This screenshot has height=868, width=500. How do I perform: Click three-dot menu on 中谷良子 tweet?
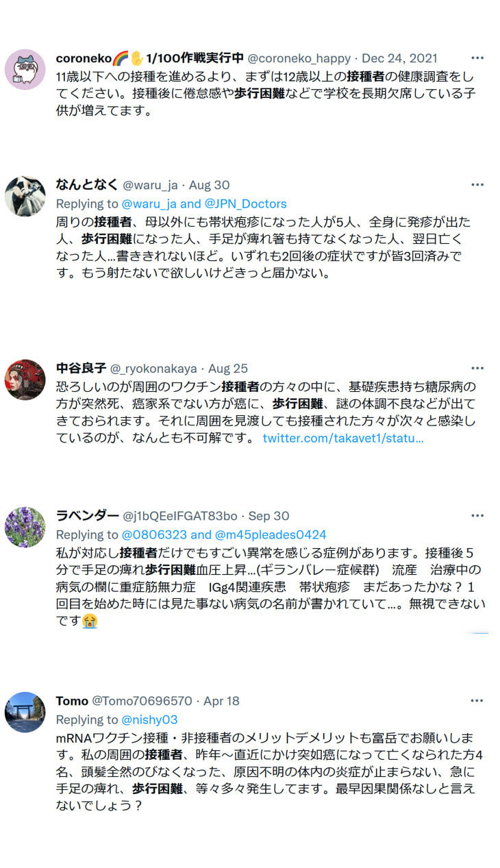477,369
